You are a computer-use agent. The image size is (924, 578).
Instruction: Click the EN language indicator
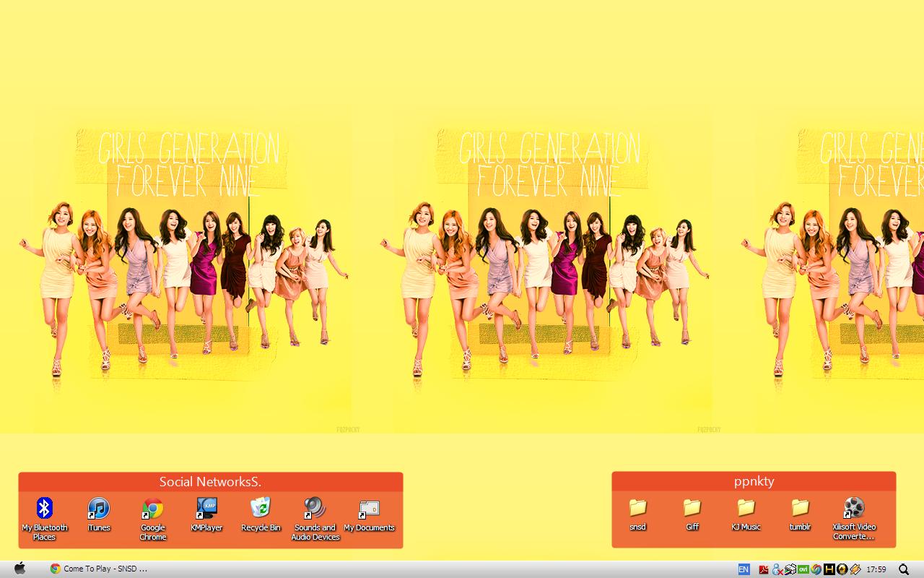point(744,569)
